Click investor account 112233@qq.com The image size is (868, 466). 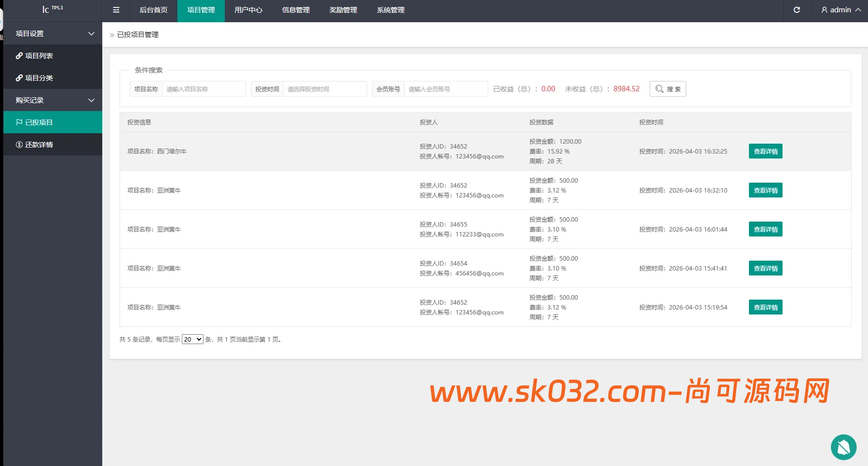480,234
